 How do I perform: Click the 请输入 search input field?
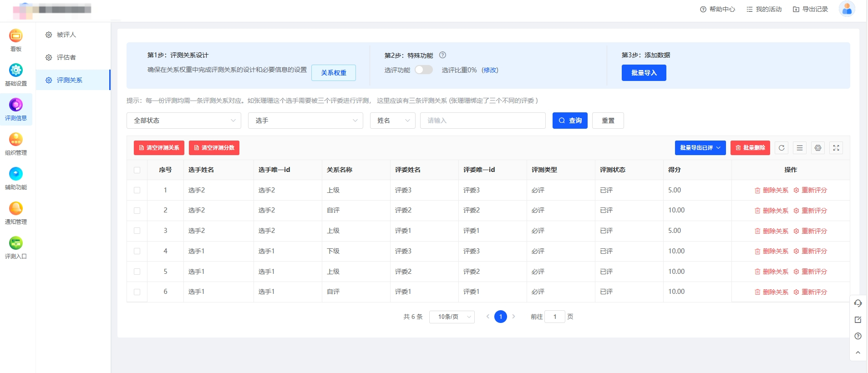(482, 121)
